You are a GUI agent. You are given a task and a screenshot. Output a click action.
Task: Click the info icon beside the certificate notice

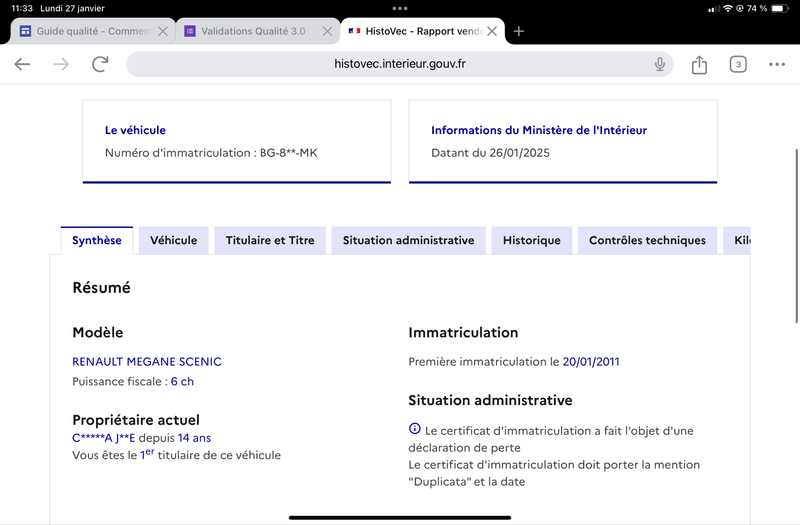(415, 429)
